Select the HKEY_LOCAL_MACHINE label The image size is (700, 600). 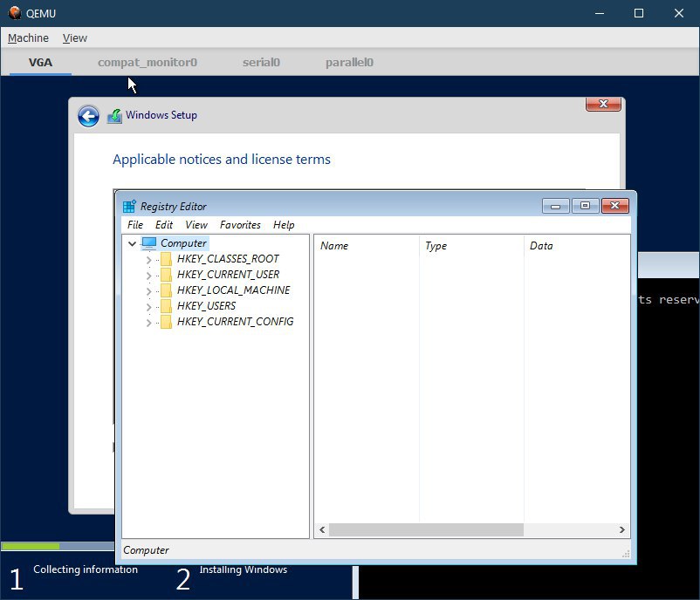point(234,290)
